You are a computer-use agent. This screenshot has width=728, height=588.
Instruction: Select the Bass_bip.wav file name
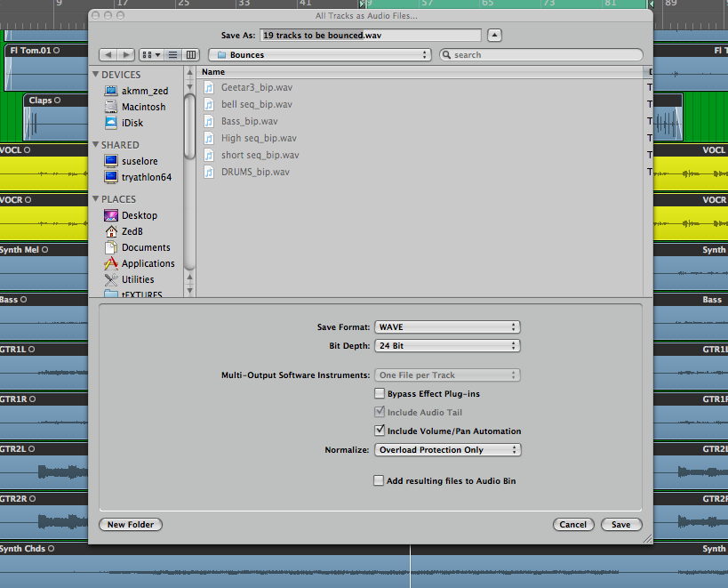click(x=249, y=121)
